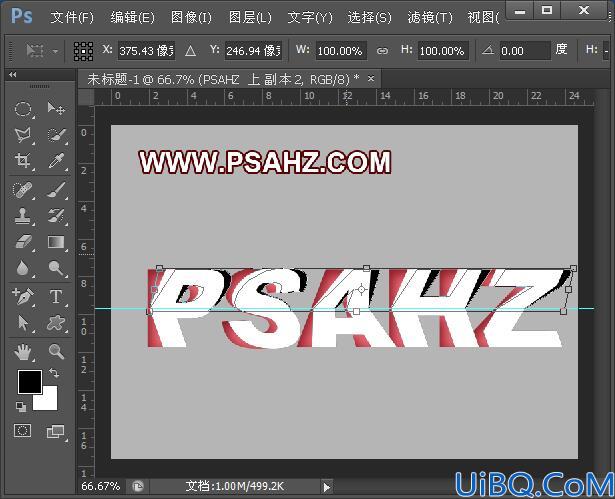Select the Custom Shape tool
This screenshot has width=615, height=499.
(x=56, y=323)
